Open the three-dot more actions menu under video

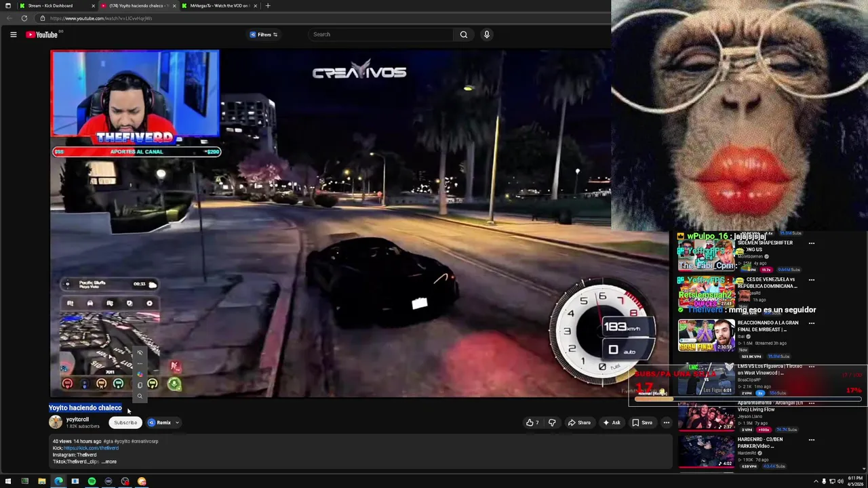667,423
